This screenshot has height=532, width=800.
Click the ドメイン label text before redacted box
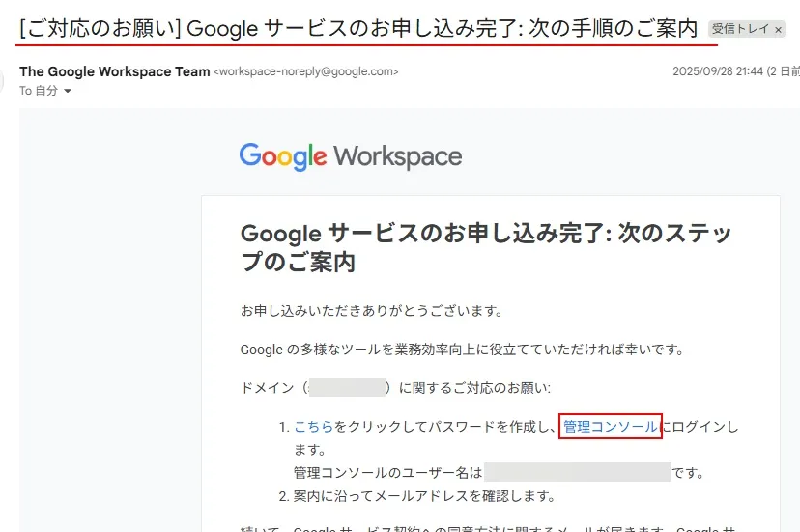270,388
